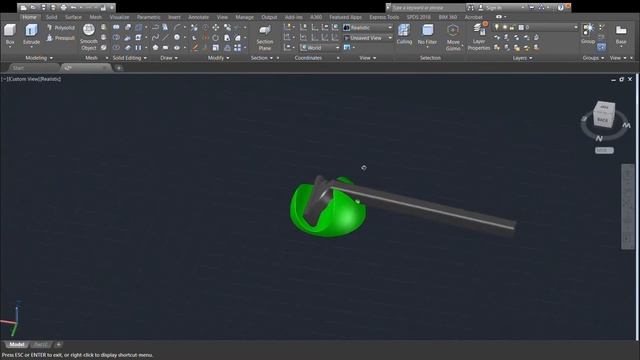Click Undo in the Quick Access toolbar

(x=73, y=7)
